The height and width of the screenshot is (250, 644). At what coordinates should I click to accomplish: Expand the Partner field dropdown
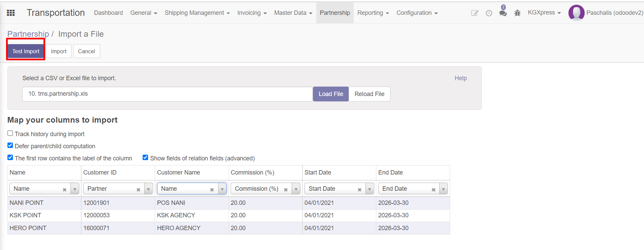click(148, 189)
